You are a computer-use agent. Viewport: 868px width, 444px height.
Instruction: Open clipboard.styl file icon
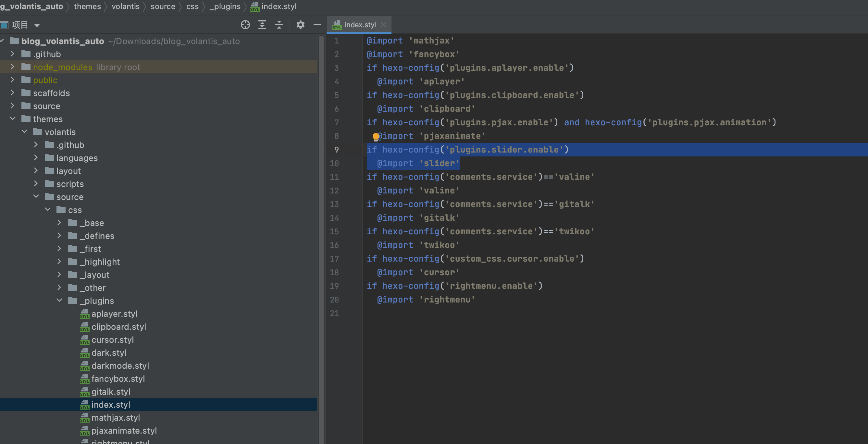(x=85, y=327)
